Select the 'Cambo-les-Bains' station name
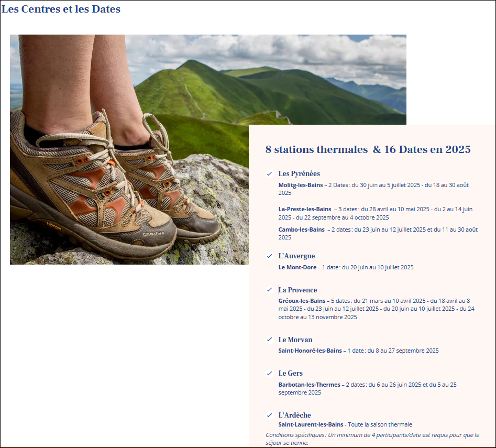The width and height of the screenshot is (496, 448). tap(302, 230)
